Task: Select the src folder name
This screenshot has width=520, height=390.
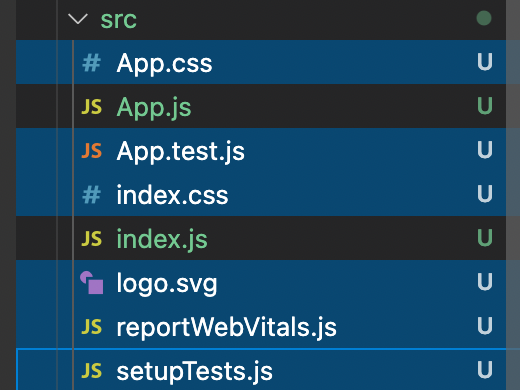Action: click(x=119, y=20)
